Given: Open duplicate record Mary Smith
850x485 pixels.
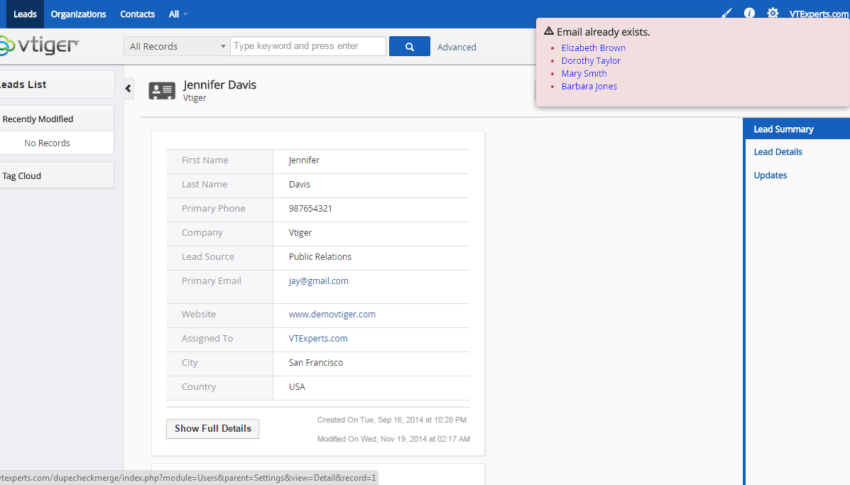Looking at the screenshot, I should (584, 73).
